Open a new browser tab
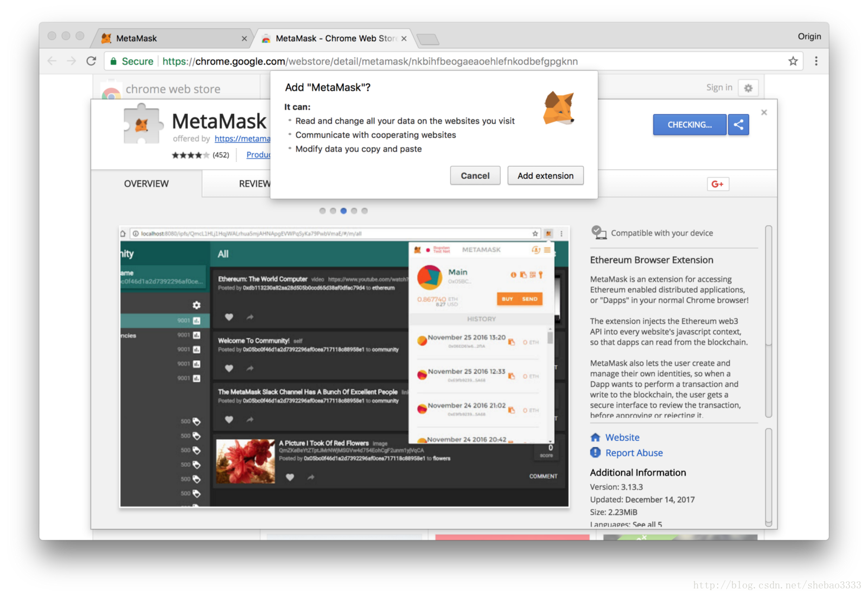The width and height of the screenshot is (868, 596). (428, 39)
